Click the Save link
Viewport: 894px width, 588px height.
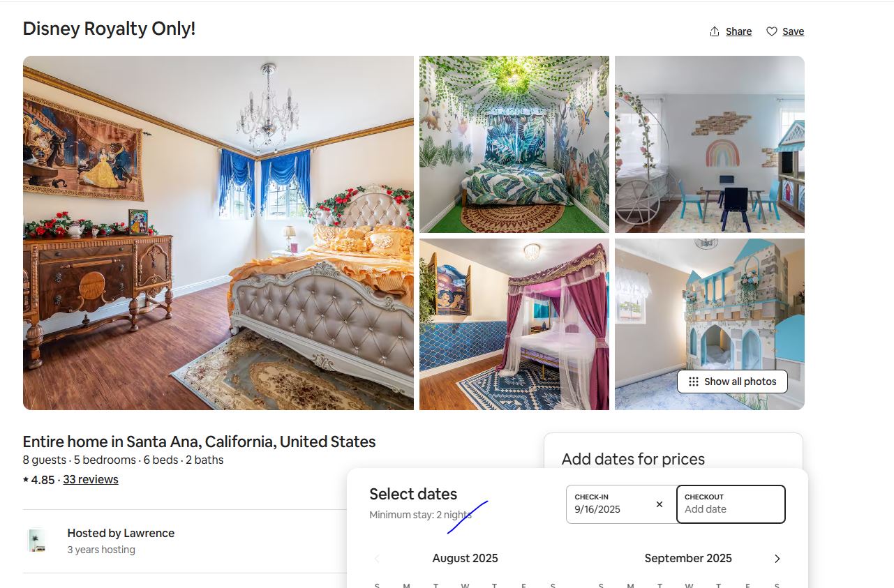pyautogui.click(x=793, y=31)
